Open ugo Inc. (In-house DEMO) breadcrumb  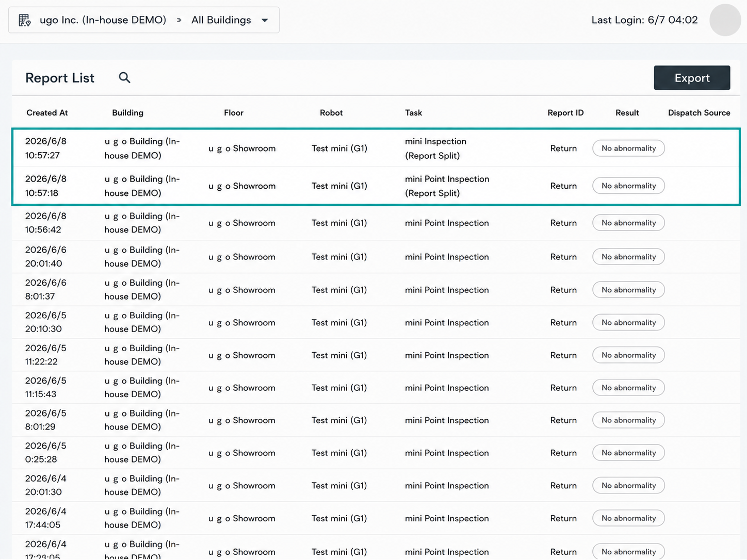[x=103, y=20]
